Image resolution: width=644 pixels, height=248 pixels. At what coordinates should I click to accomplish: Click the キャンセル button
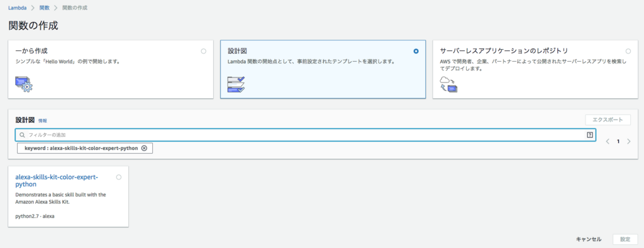(x=589, y=239)
